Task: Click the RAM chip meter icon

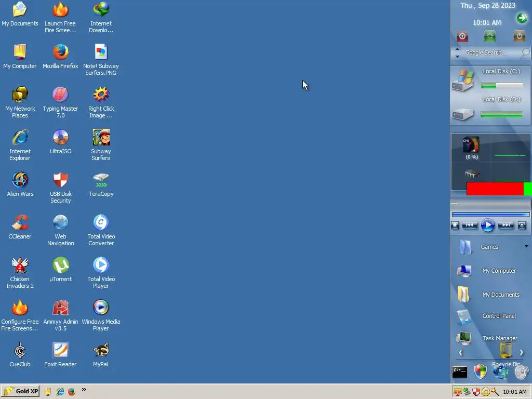Action: 472,174
